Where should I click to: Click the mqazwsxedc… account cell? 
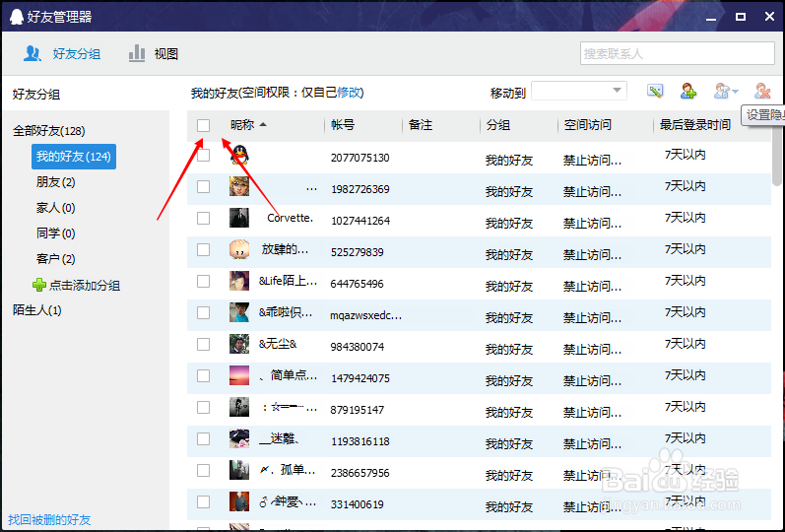[x=365, y=315]
